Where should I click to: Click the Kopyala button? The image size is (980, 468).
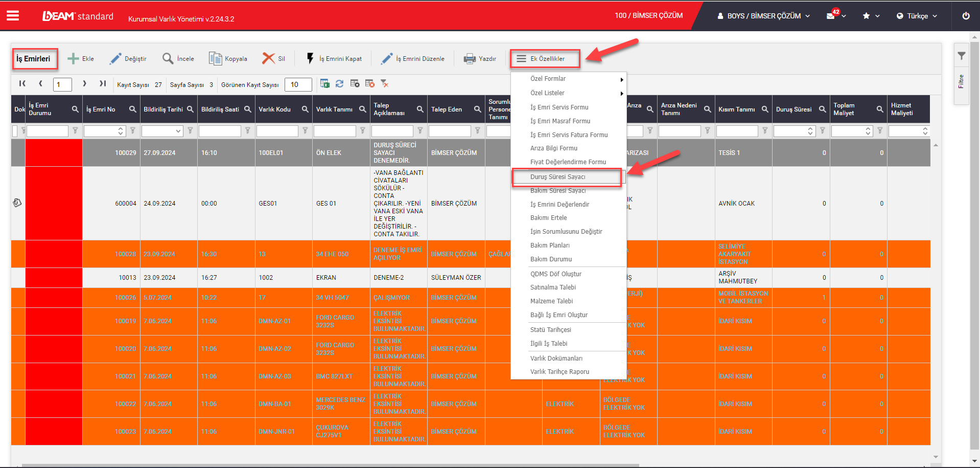click(x=228, y=59)
